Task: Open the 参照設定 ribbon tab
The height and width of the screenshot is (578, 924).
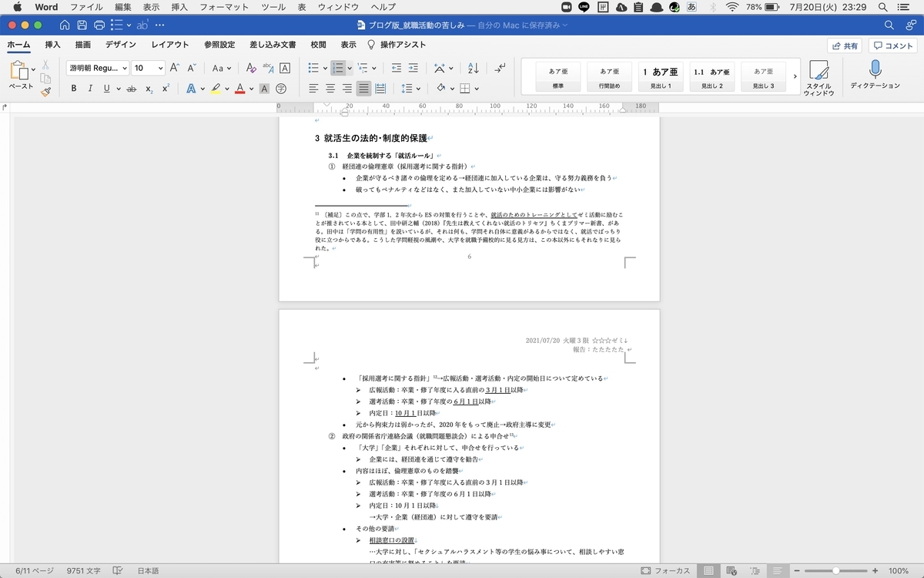Action: point(220,45)
